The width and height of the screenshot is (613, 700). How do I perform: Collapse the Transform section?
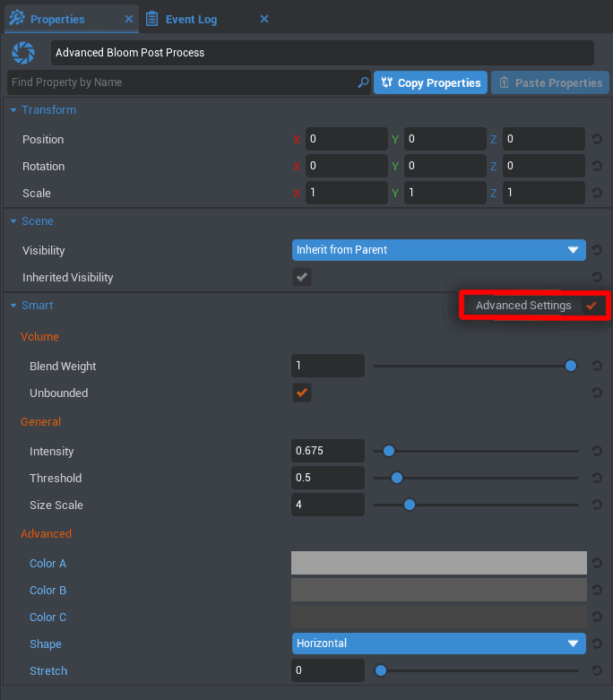(x=13, y=110)
